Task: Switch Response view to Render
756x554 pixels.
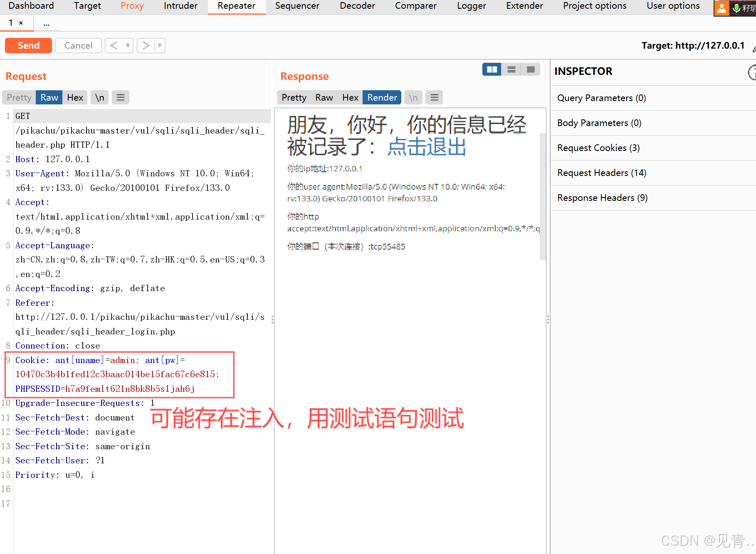Action: [x=382, y=97]
